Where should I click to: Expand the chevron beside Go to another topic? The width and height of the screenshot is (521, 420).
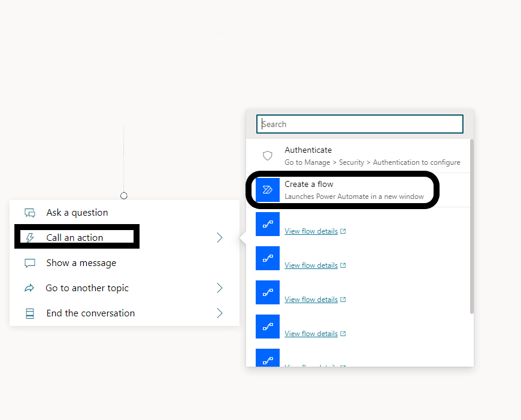point(220,288)
